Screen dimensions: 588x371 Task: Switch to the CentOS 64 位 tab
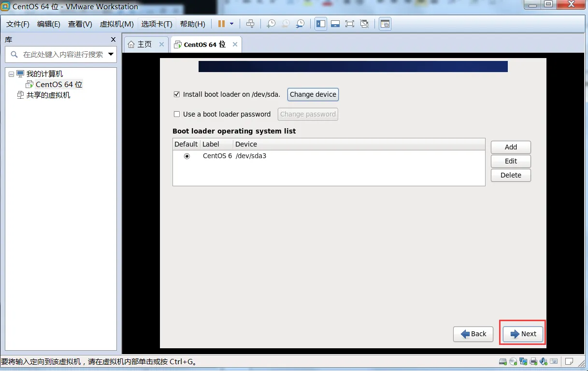(x=206, y=45)
